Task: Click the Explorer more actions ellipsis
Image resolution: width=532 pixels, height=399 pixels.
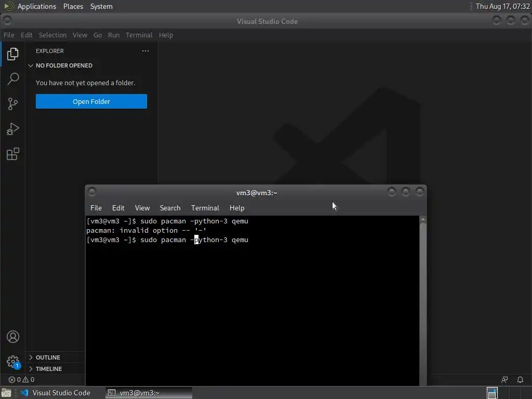Action: [145, 51]
